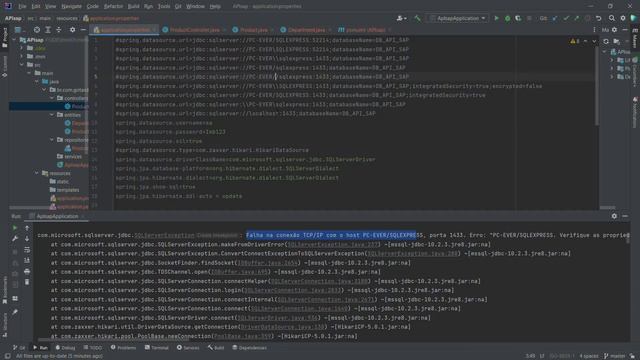The height and width of the screenshot is (360, 640).
Task: Hide the Project tool window
Action: [83, 30]
